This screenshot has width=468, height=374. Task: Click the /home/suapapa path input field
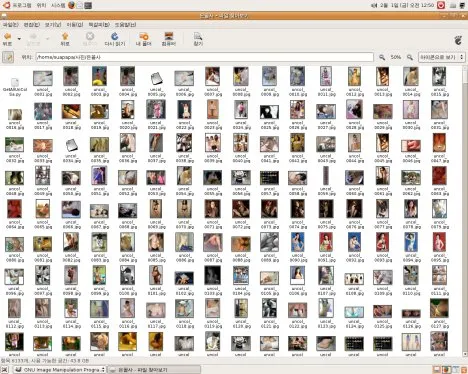point(205,57)
